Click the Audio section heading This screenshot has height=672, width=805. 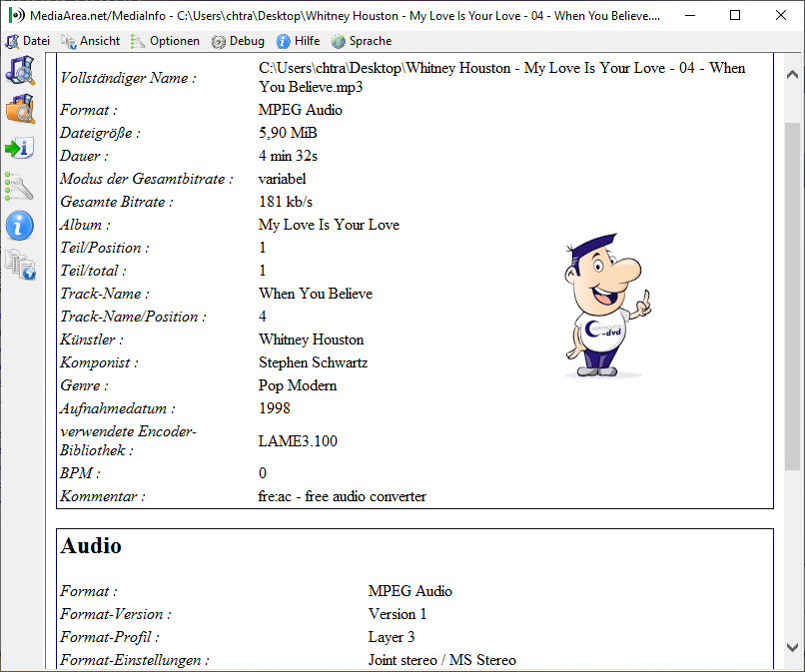pyautogui.click(x=91, y=546)
